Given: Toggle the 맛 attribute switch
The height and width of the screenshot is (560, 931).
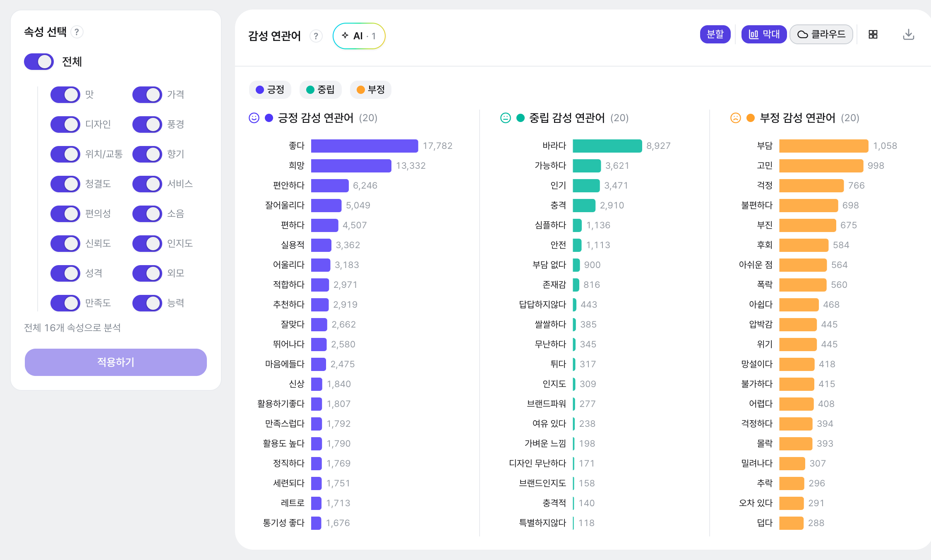Looking at the screenshot, I should 65,95.
